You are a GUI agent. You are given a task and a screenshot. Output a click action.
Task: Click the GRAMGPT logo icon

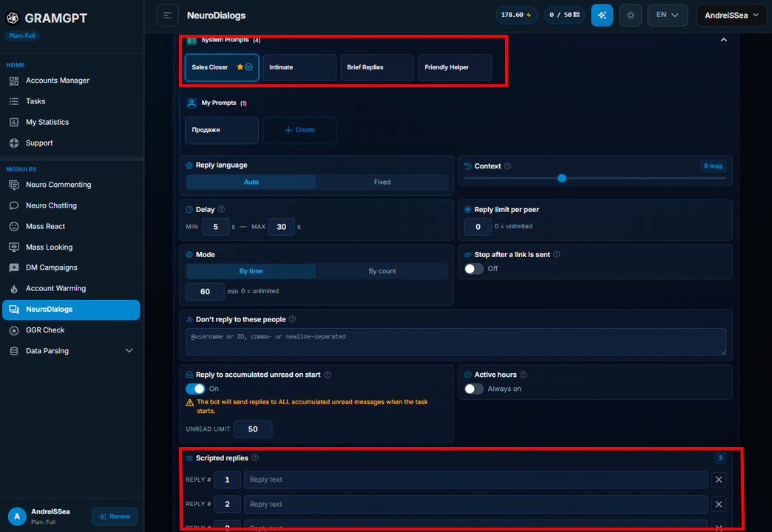click(x=13, y=18)
